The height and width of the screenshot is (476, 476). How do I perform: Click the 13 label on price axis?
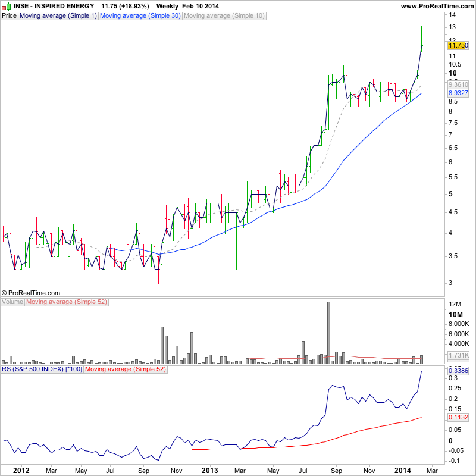point(452,27)
